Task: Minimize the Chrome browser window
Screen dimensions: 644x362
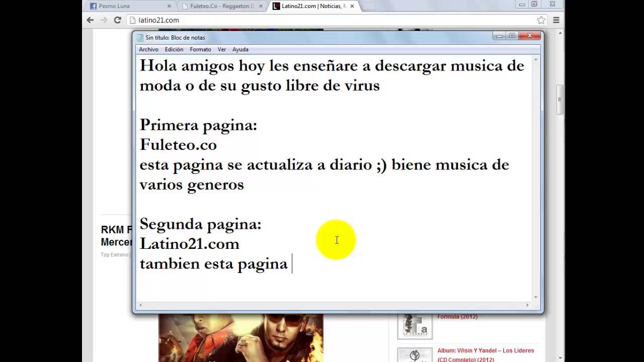Action: tap(522, 5)
